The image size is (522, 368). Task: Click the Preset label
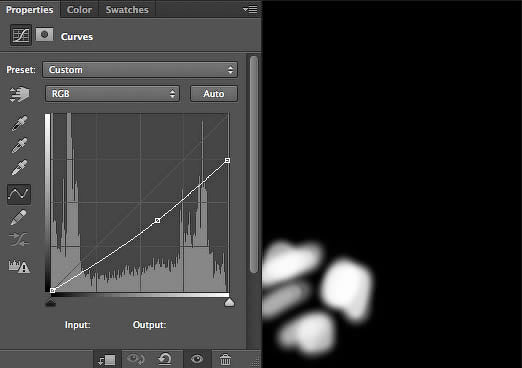21,70
